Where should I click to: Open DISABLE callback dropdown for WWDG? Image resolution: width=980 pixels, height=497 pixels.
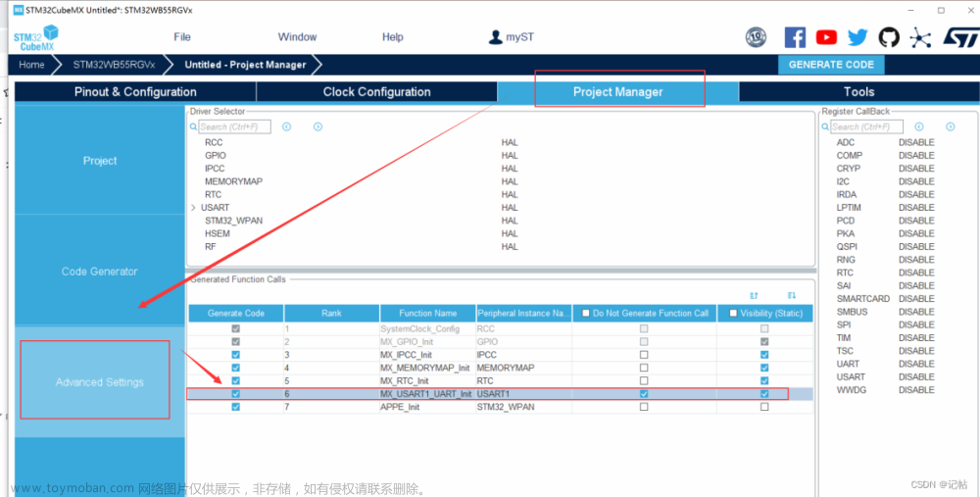tap(916, 390)
